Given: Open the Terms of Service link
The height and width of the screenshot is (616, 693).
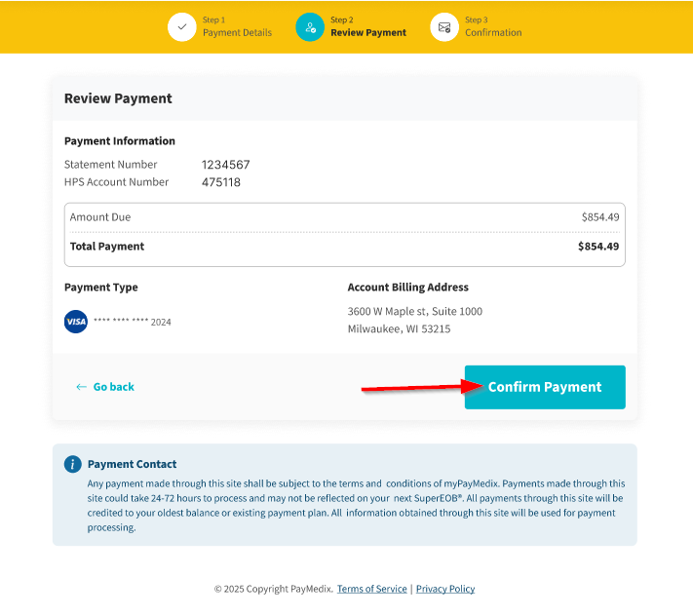Looking at the screenshot, I should (x=371, y=589).
